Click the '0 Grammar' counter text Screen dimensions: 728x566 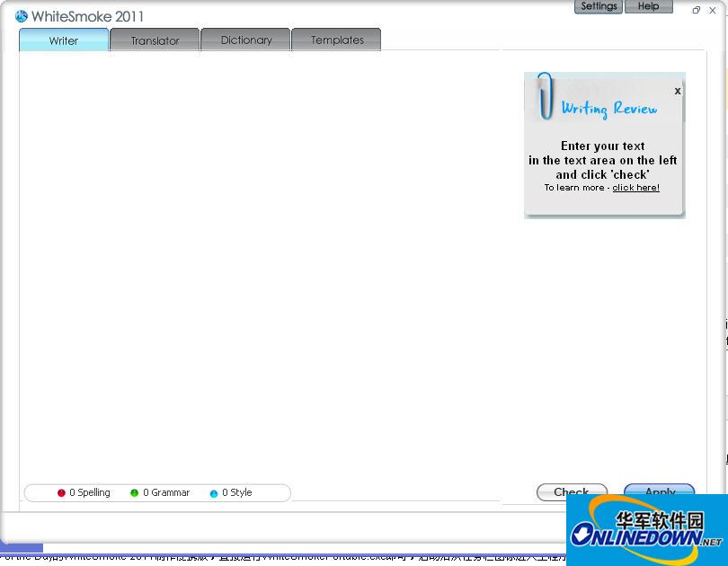(x=166, y=492)
